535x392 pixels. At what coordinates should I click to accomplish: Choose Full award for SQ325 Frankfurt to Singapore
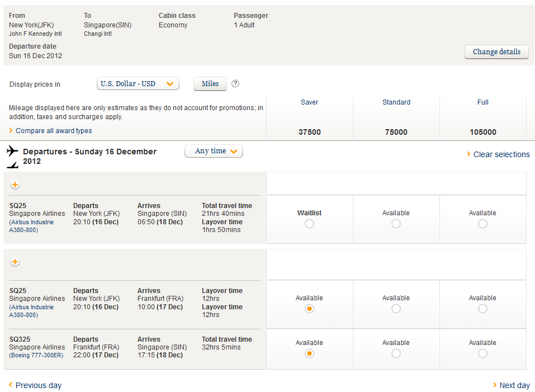point(483,353)
